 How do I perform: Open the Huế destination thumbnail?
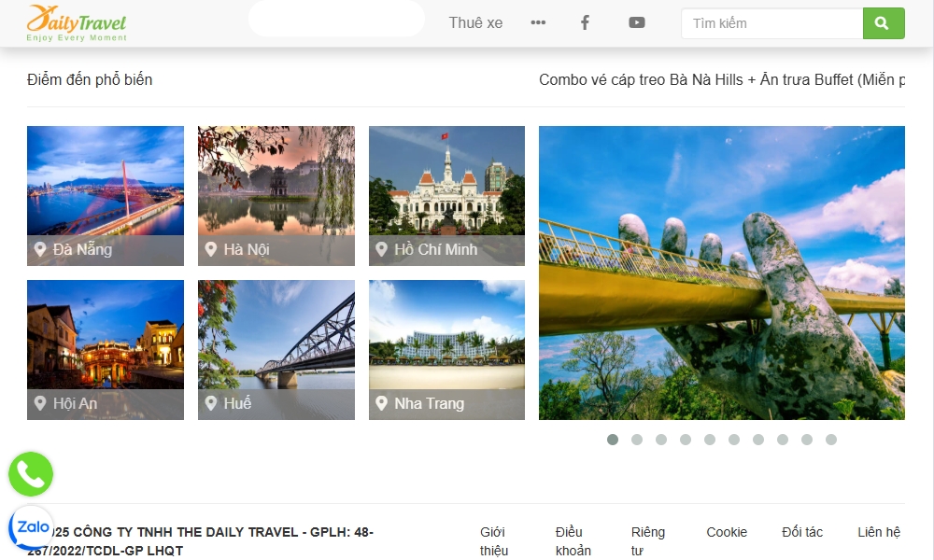(276, 350)
